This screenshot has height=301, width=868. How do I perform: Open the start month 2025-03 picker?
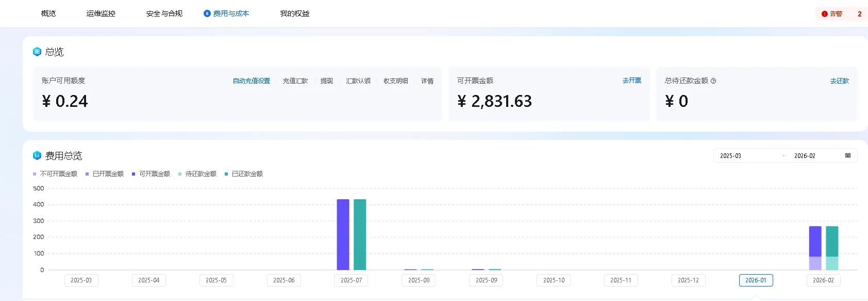[730, 156]
